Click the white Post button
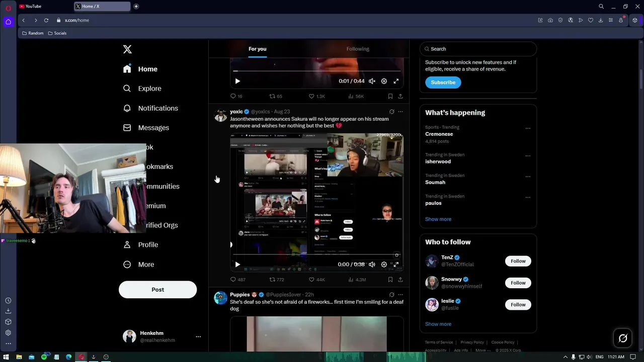This screenshot has width=644, height=362. tap(157, 290)
